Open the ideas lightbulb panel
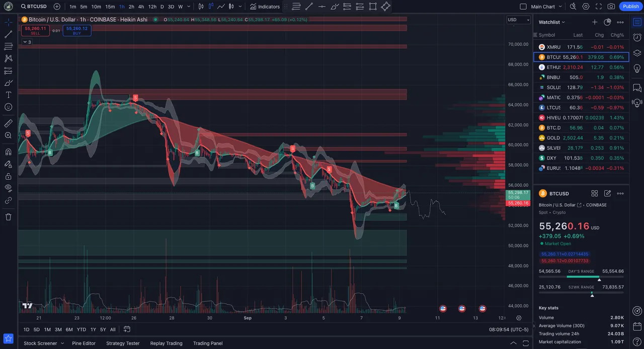644x349 pixels. coord(637,68)
